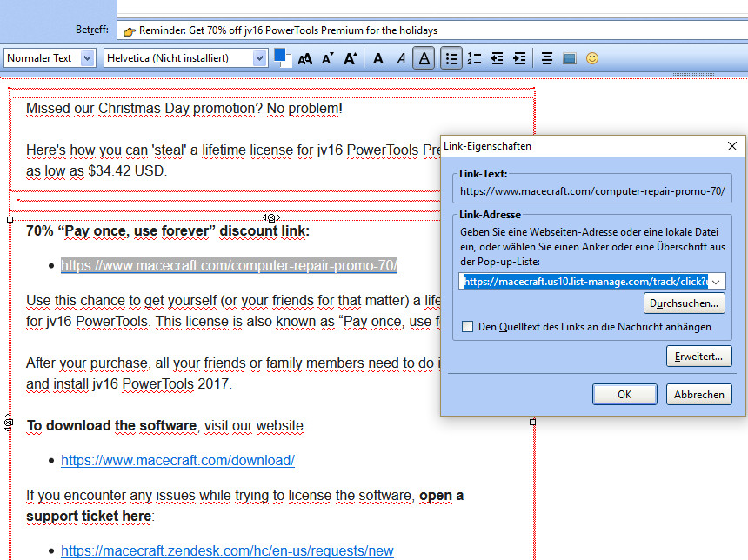Image resolution: width=748 pixels, height=560 pixels.
Task: Decrease font size with the smaller A icon
Action: pyautogui.click(x=327, y=58)
